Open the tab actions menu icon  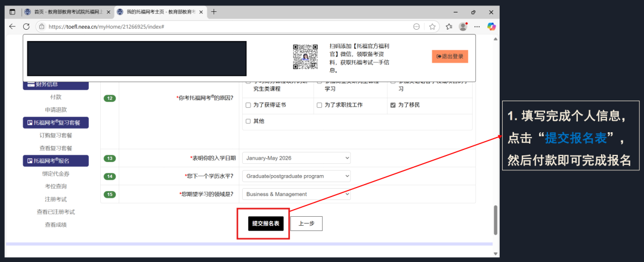click(13, 12)
